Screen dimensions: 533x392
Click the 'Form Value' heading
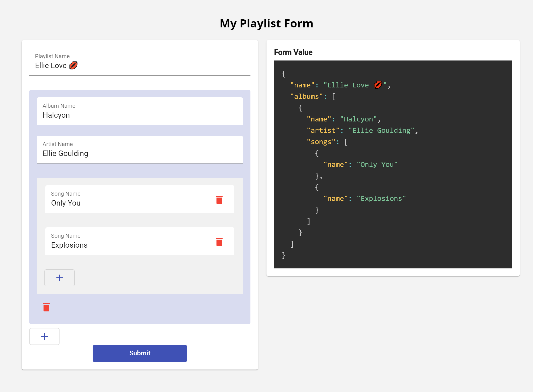(293, 52)
